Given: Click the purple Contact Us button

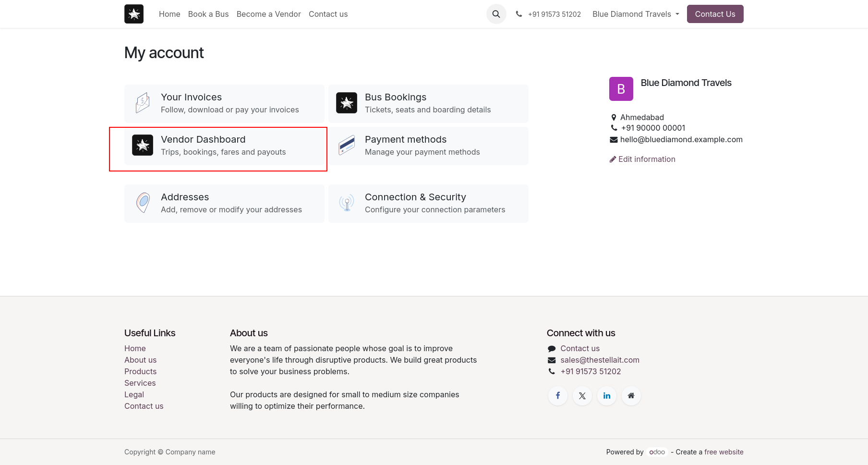Looking at the screenshot, I should pyautogui.click(x=715, y=14).
